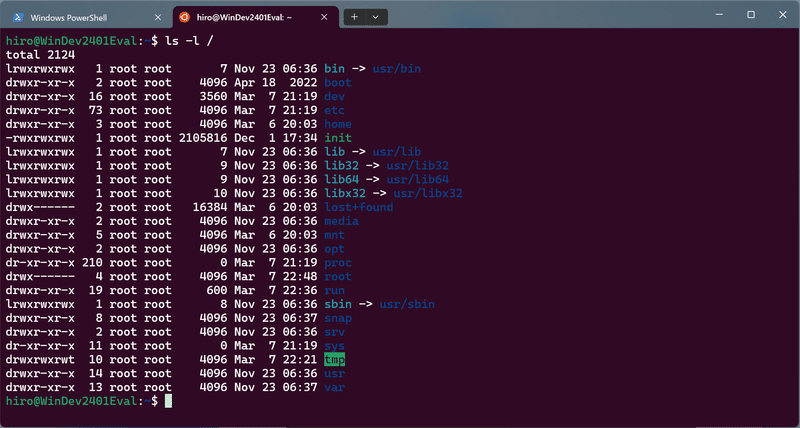Click the 'home' directory name
This screenshot has width=800, height=428.
click(x=338, y=124)
